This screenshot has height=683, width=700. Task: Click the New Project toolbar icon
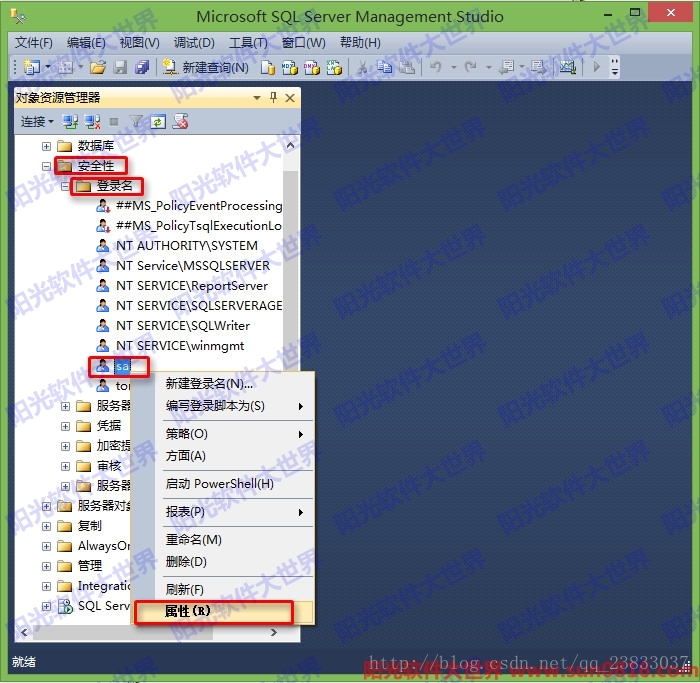pos(31,67)
